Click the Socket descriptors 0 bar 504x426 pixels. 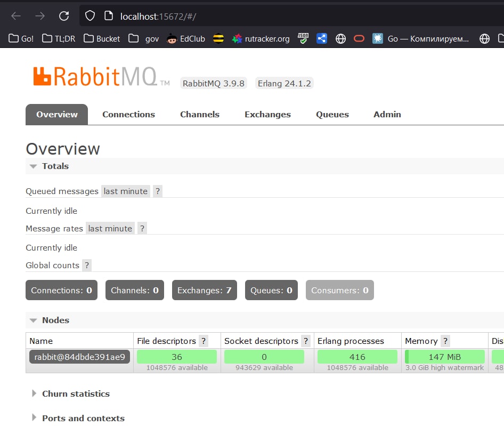[264, 357]
